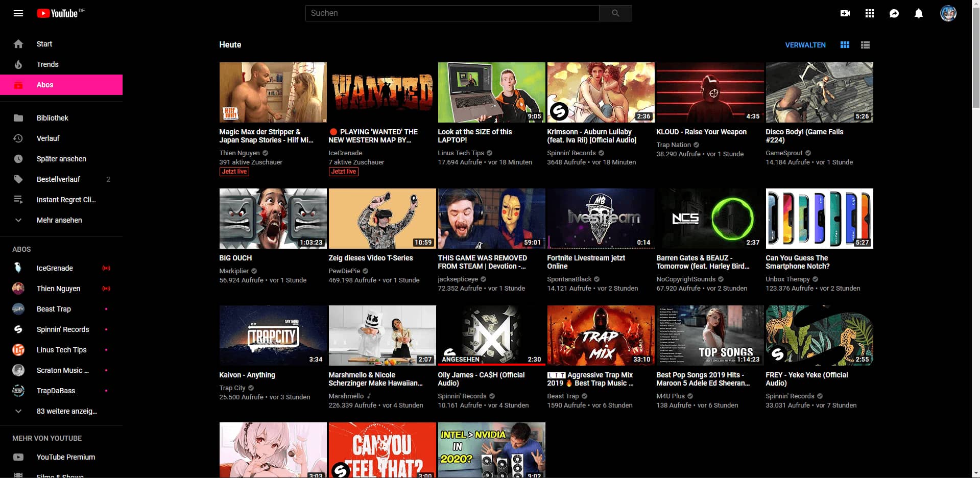Open Look at the SIZE of this LAPTOP thumbnail
The image size is (980, 478).
coord(491,92)
